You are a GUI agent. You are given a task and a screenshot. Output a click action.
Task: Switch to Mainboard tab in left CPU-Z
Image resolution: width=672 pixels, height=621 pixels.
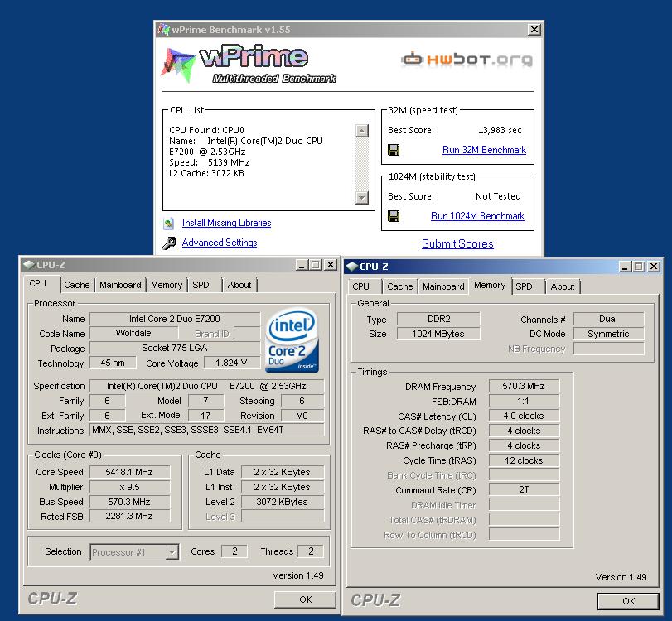coord(120,285)
